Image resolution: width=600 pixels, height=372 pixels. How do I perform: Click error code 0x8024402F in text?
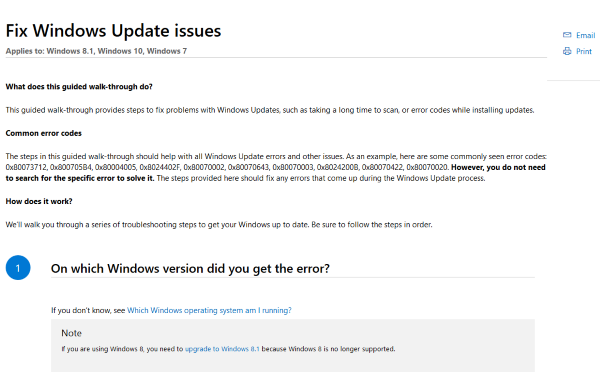(x=160, y=167)
